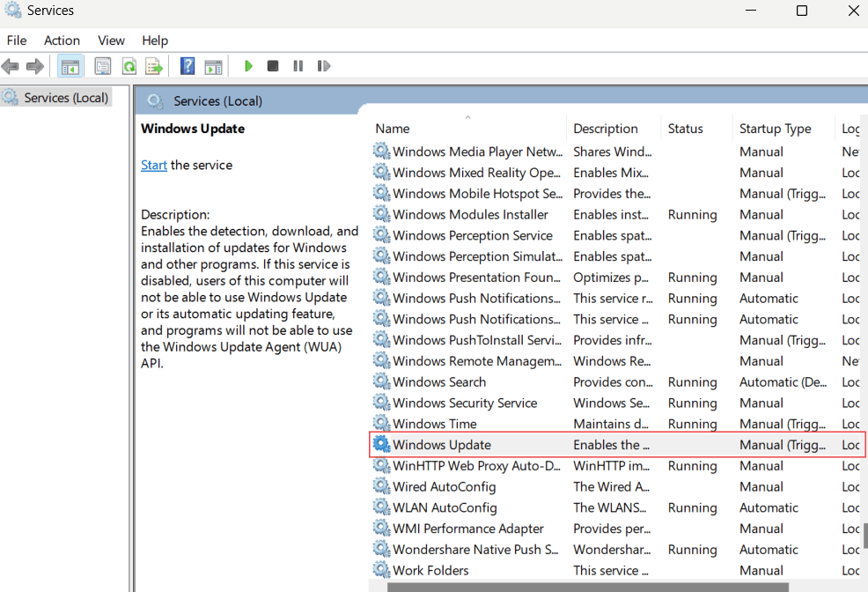Open the Properties toolbar icon
Viewport: 868px width, 592px height.
102,66
